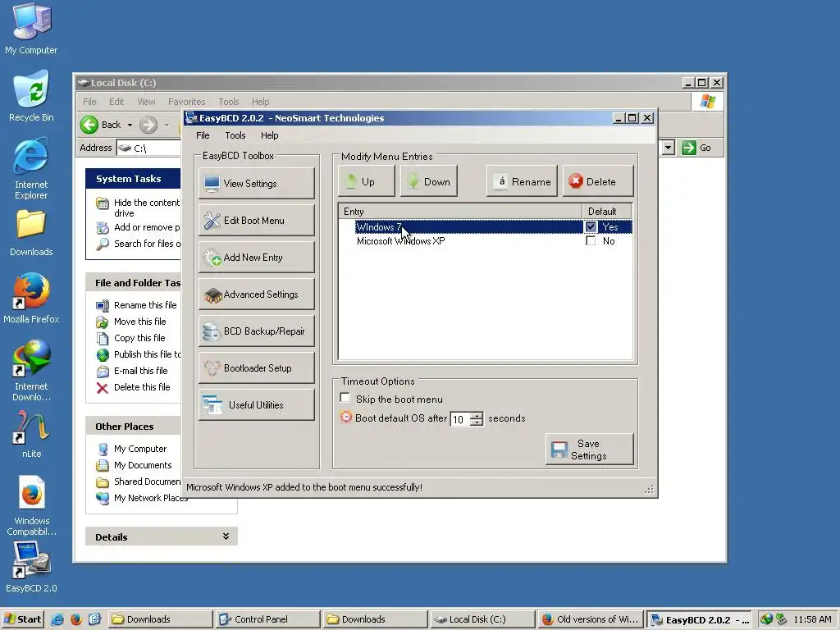Open My Computer under Other Places

coord(139,449)
